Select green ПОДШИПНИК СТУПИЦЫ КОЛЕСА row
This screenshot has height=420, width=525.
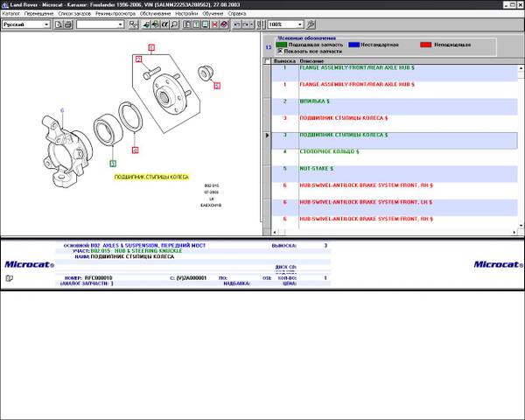(395, 140)
